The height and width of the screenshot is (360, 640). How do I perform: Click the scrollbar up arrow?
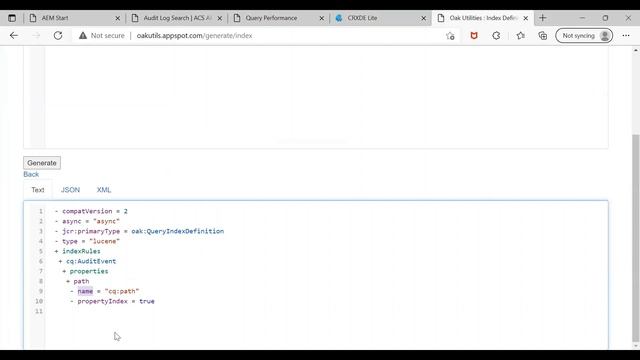(x=636, y=50)
